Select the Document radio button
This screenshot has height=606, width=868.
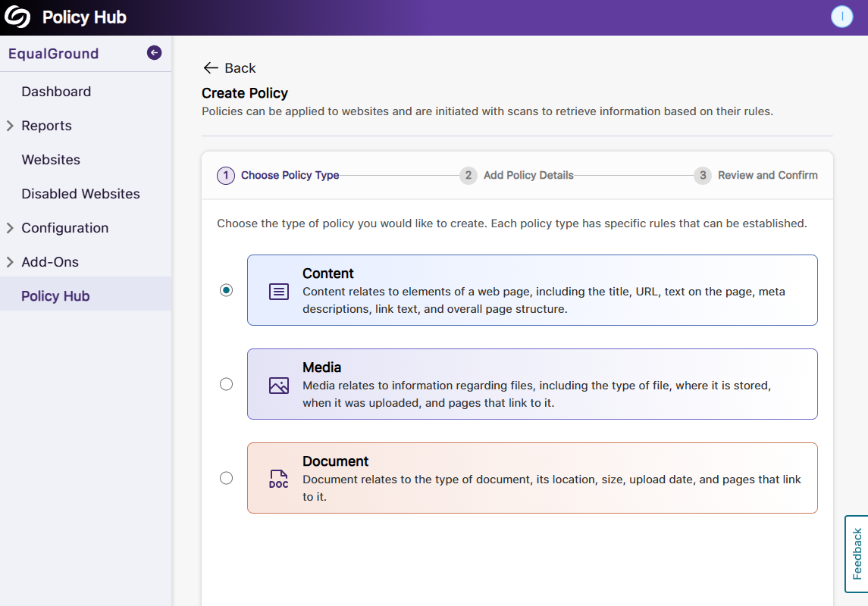tap(226, 478)
